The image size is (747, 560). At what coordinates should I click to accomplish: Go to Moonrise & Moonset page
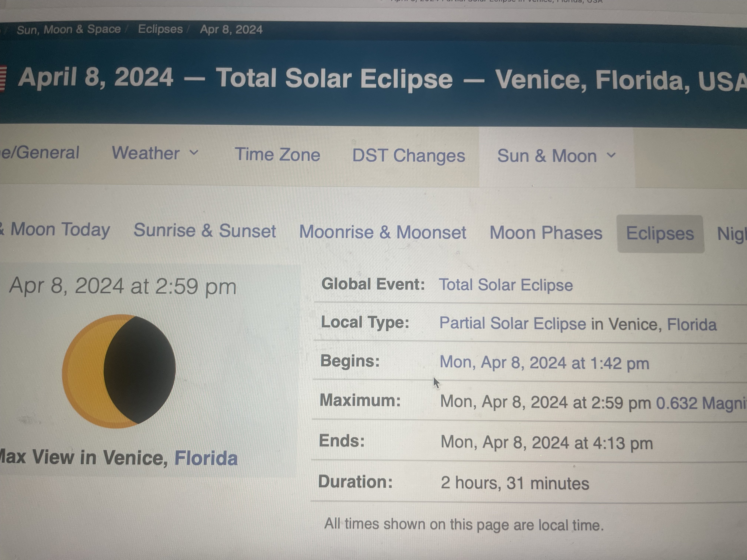(x=382, y=232)
